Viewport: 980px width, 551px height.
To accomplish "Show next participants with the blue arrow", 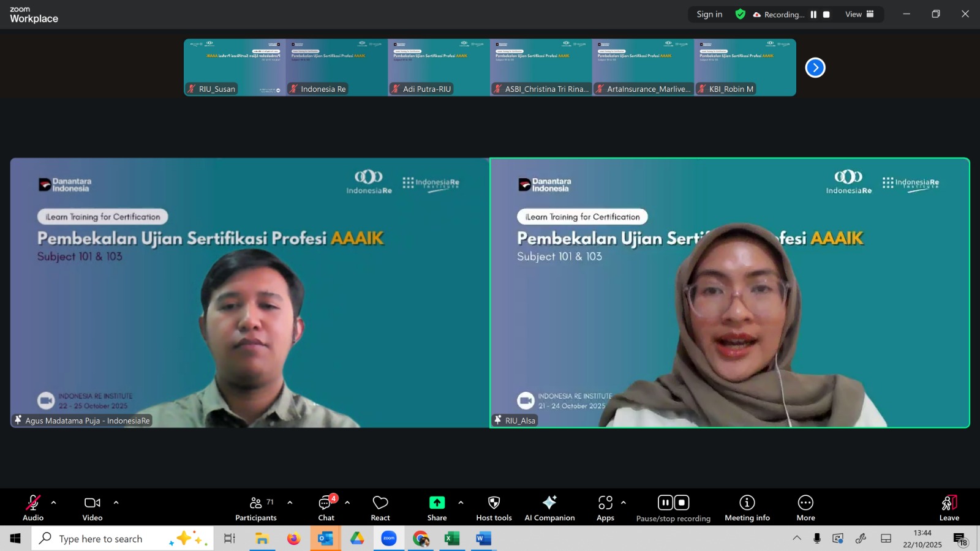I will 815,67.
